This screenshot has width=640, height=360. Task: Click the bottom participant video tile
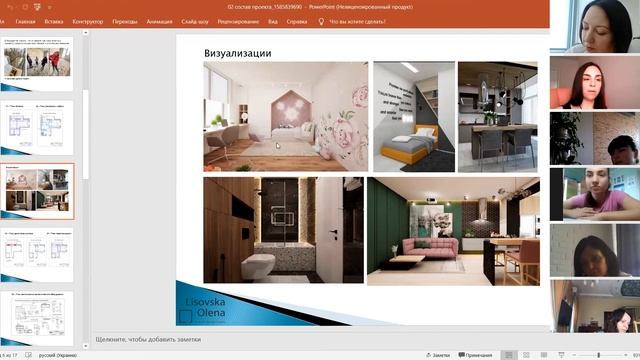click(x=595, y=306)
